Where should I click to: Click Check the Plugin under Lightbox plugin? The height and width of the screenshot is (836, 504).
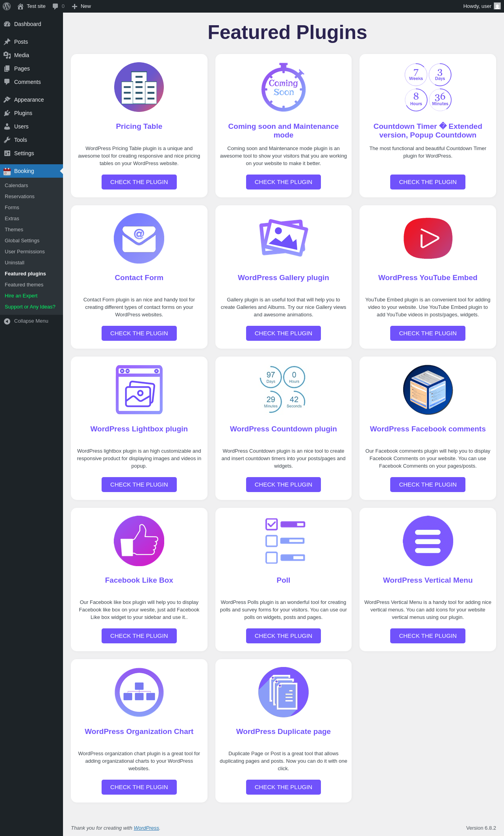click(x=139, y=485)
